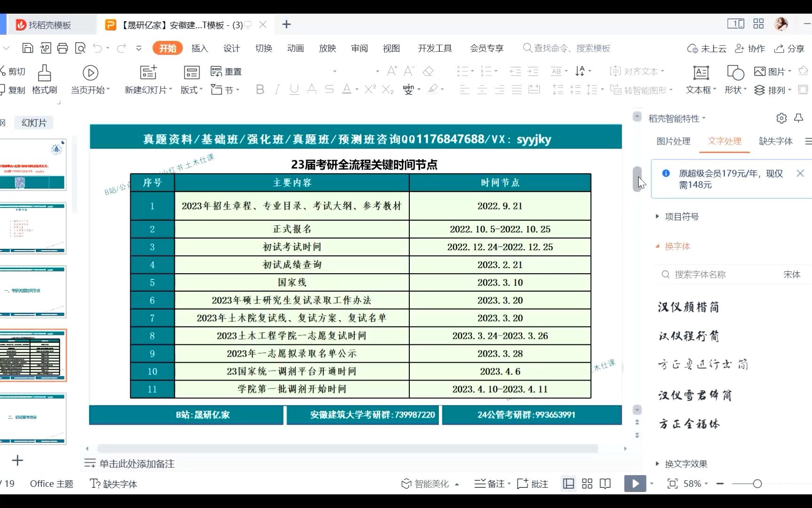This screenshot has height=508, width=812.
Task: Apply bold formatting
Action: 260,89
